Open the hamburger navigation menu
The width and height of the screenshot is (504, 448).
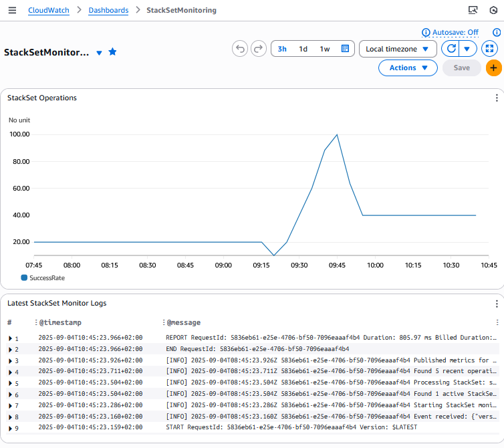[x=12, y=11]
